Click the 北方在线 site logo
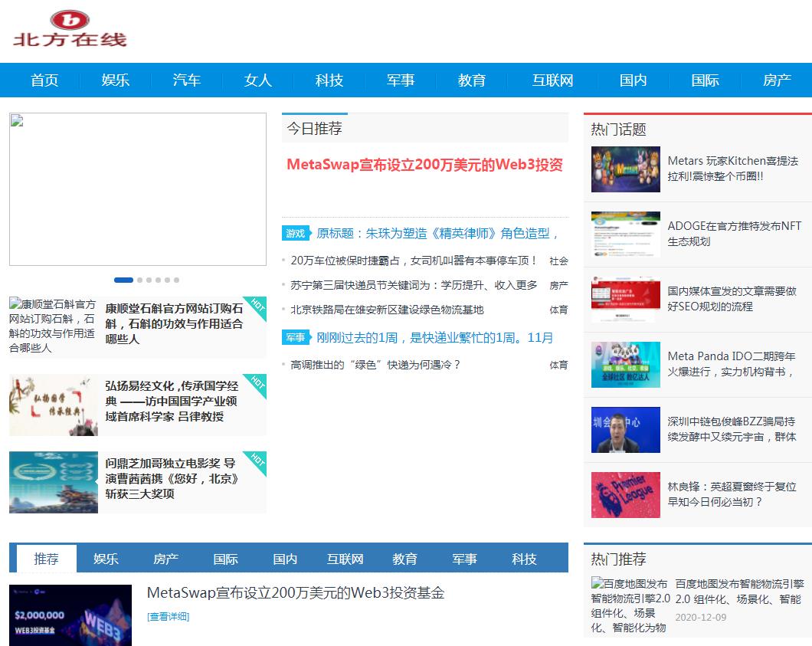The height and width of the screenshot is (646, 812). click(x=70, y=29)
